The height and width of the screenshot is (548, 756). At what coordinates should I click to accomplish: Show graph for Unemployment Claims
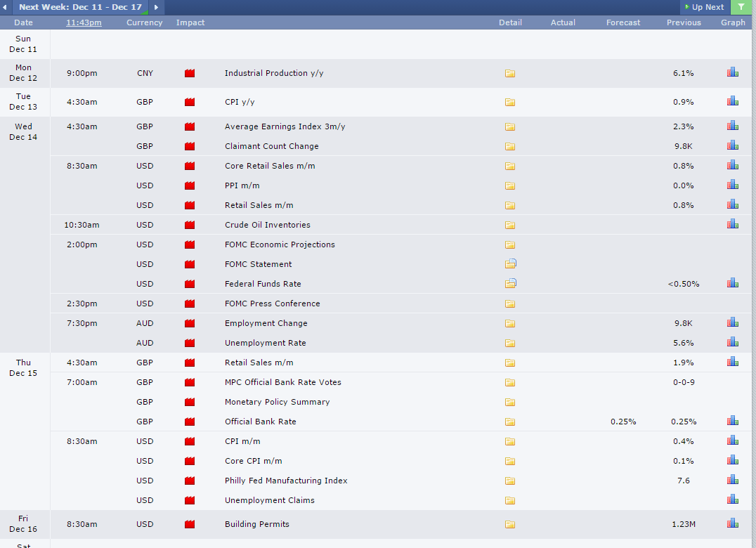coord(733,500)
